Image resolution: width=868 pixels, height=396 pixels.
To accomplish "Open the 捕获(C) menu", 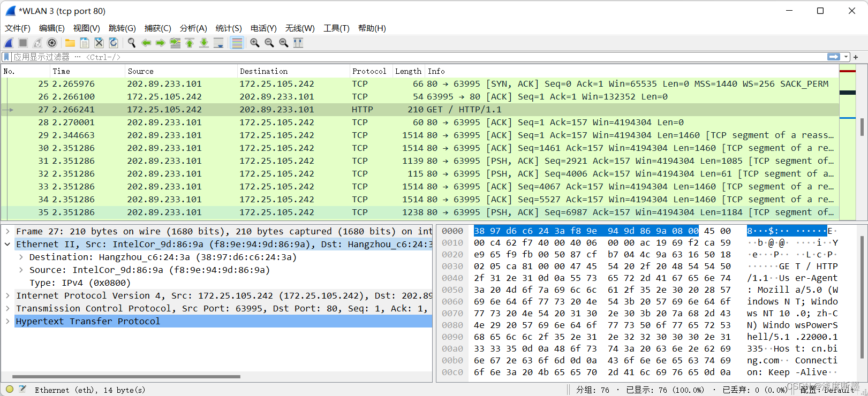I will [x=158, y=28].
